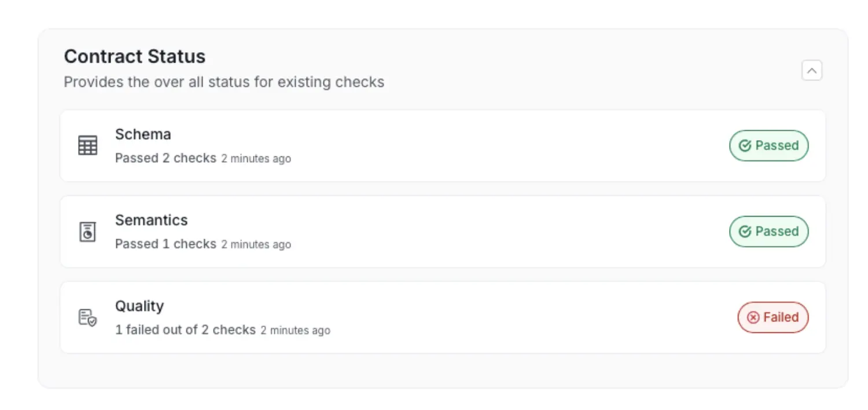The height and width of the screenshot is (410, 868).
Task: Open the Schema check title
Action: tap(143, 134)
